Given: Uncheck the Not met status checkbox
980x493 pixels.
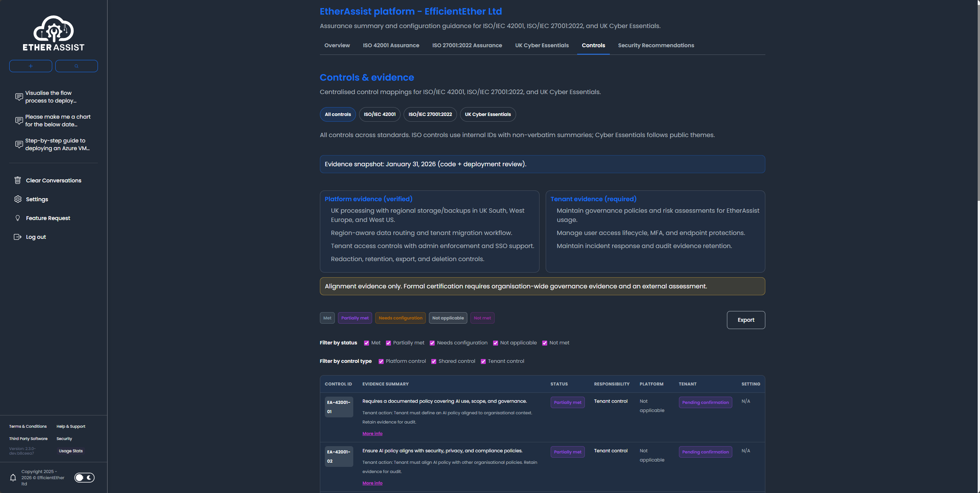Looking at the screenshot, I should coord(545,343).
